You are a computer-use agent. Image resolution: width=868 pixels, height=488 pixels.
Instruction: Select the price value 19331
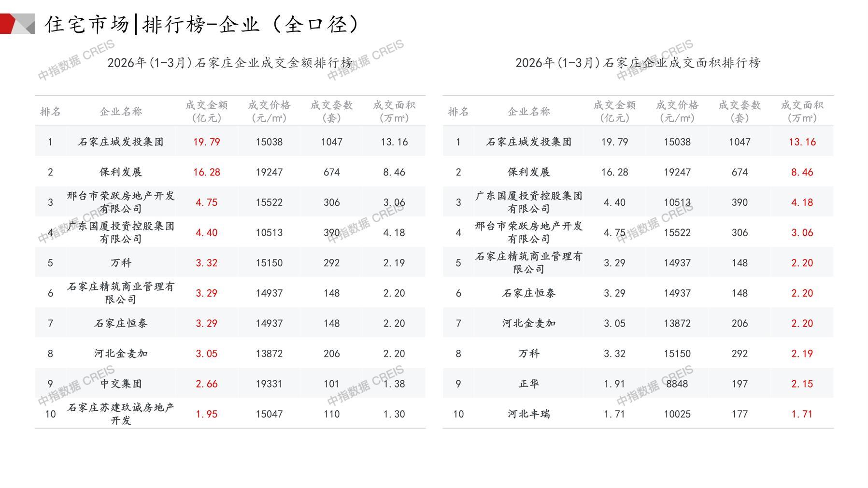269,384
